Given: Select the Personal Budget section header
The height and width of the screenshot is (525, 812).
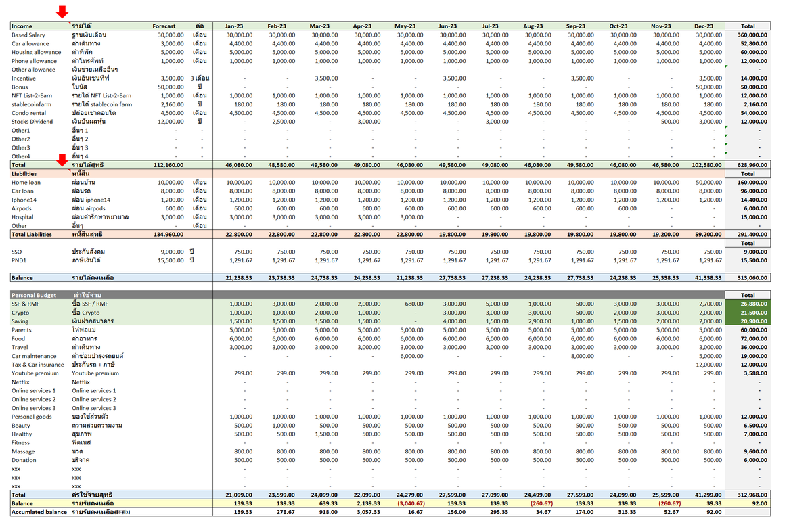Looking at the screenshot, I should [32, 296].
